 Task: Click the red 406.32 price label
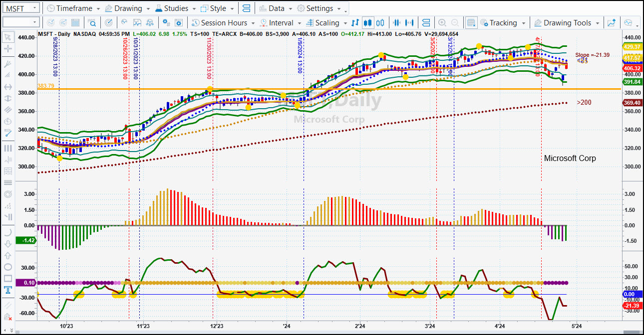coord(632,69)
